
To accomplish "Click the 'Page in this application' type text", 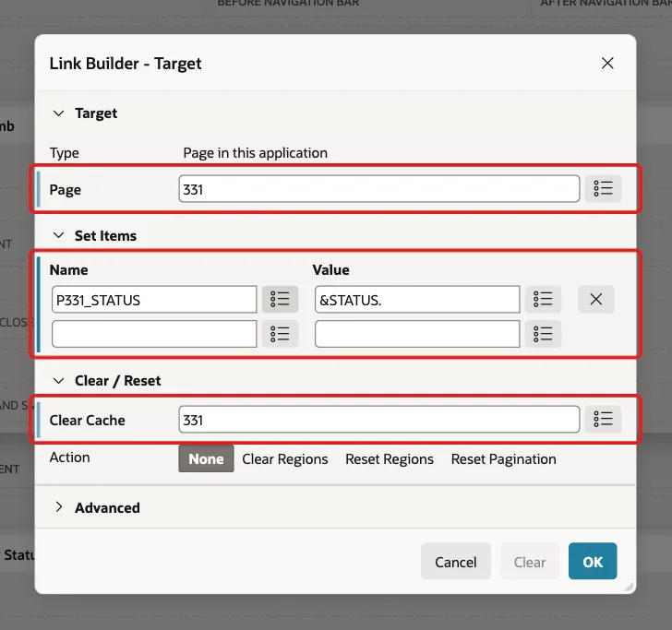I will point(255,153).
